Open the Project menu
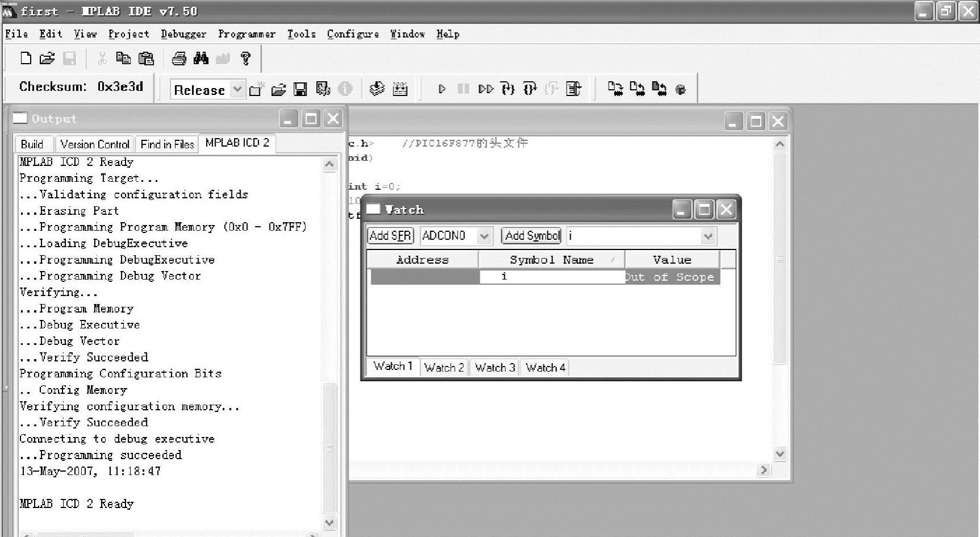This screenshot has width=980, height=537. coord(128,34)
